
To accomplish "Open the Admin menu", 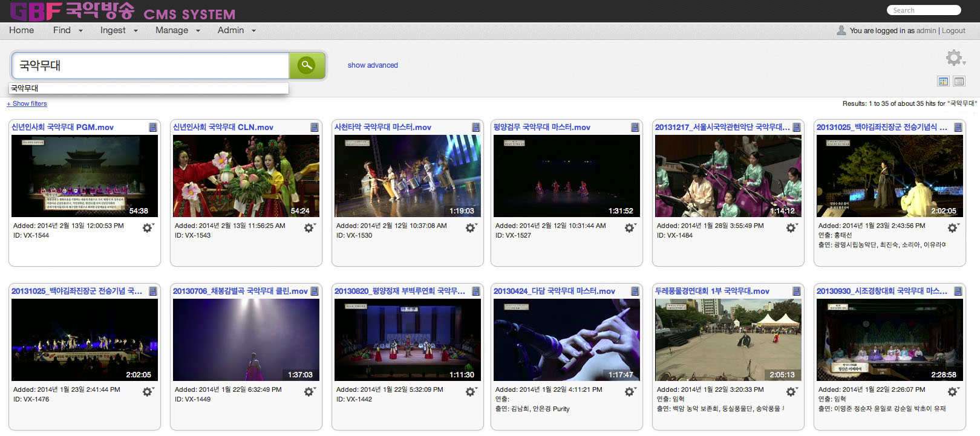I will point(236,30).
